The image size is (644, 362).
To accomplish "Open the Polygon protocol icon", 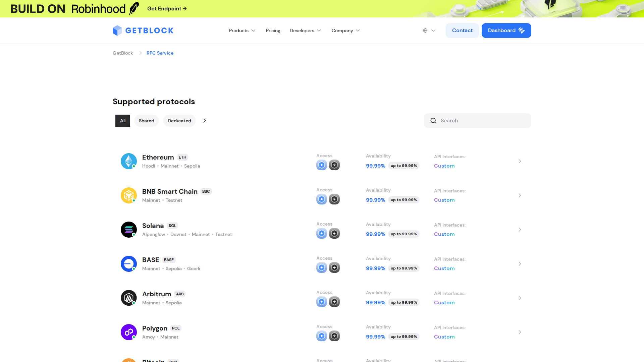I will pos(129,332).
